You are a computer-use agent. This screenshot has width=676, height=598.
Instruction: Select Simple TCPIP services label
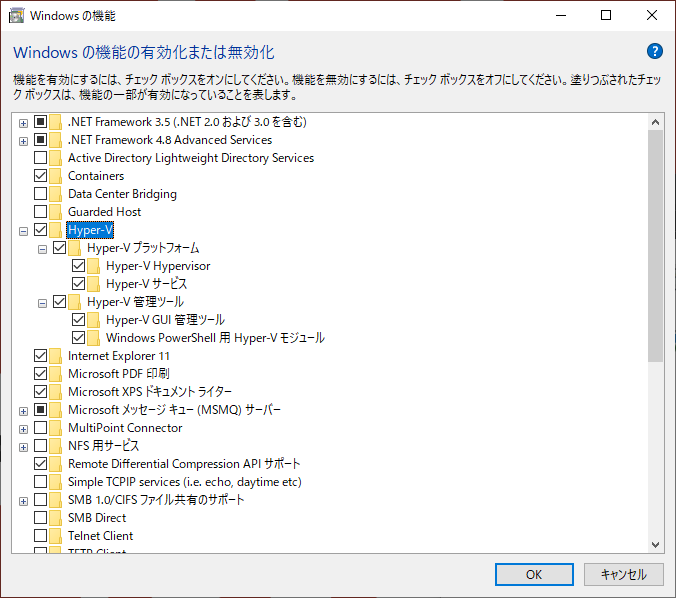pyautogui.click(x=185, y=482)
